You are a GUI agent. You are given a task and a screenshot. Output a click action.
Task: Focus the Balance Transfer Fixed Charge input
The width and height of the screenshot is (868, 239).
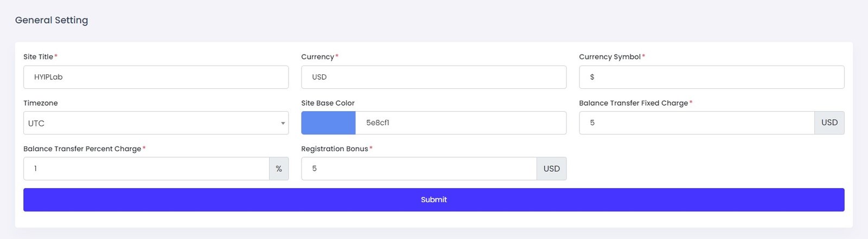click(697, 123)
